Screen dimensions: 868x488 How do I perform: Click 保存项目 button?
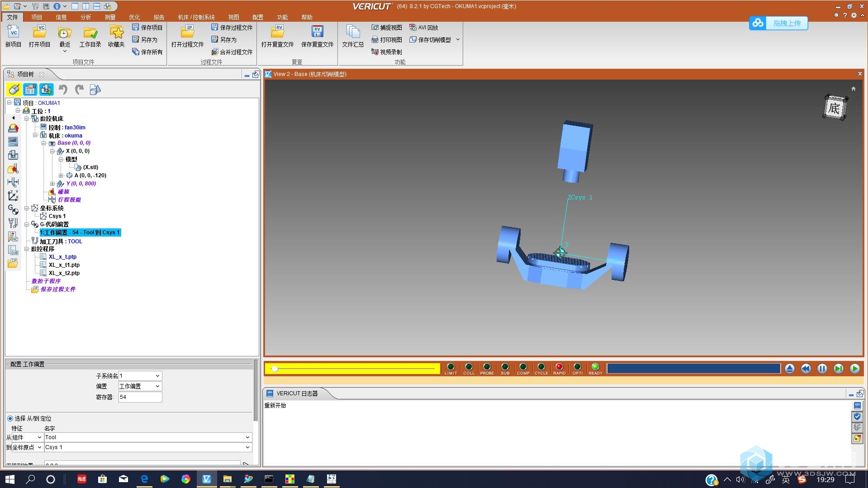coord(147,28)
